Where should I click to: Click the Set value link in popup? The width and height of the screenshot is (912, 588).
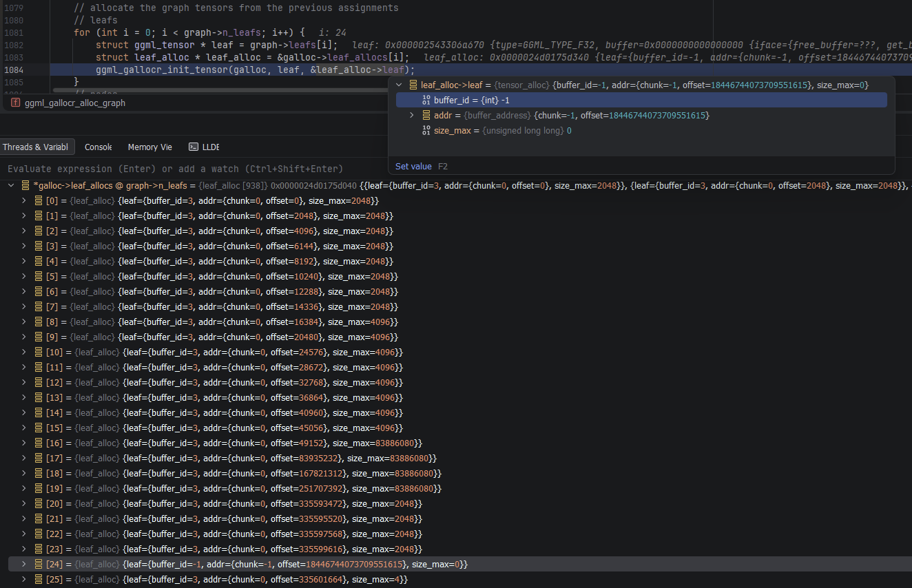tap(413, 166)
